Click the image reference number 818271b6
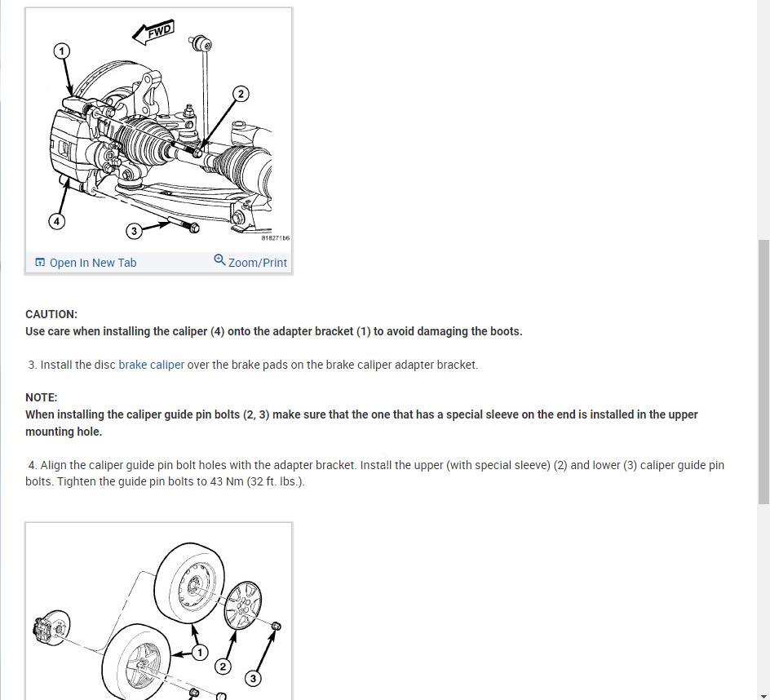This screenshot has height=700, width=770. tap(276, 237)
